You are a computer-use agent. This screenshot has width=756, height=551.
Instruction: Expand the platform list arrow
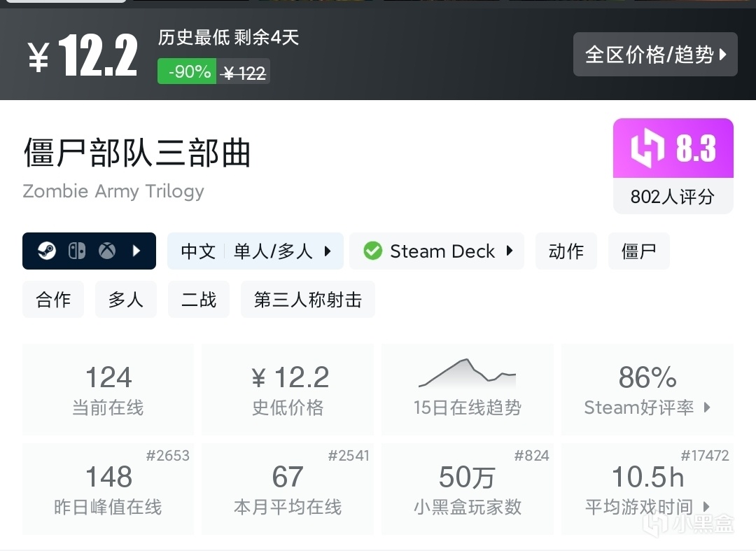point(137,251)
